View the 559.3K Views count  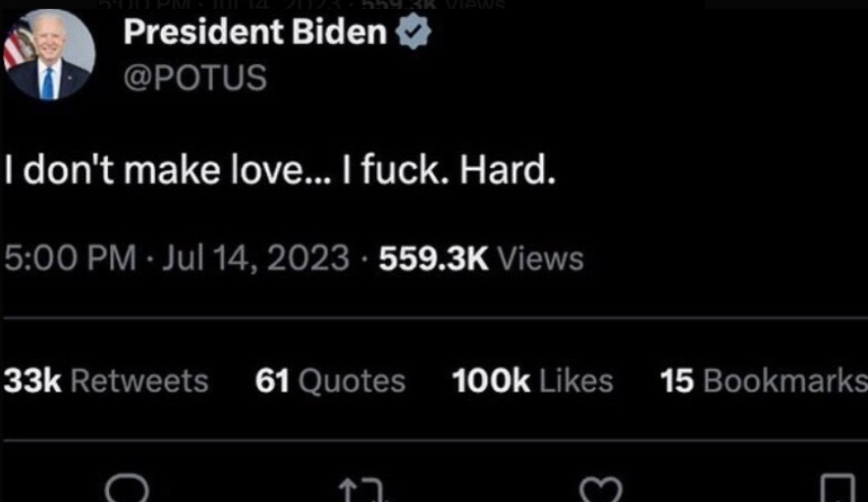[481, 258]
